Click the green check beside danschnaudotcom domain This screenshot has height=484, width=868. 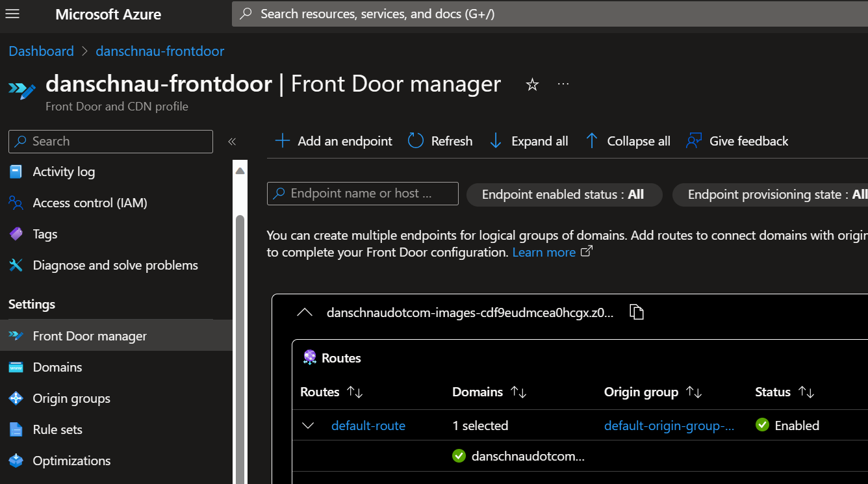459,456
